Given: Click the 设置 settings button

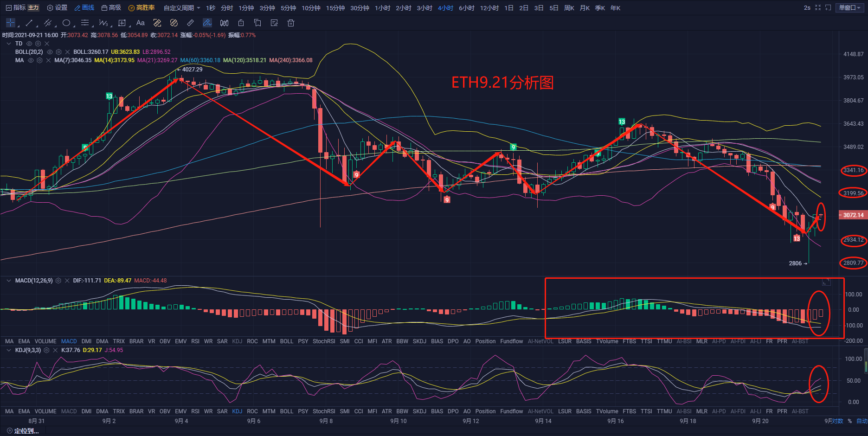Looking at the screenshot, I should pos(57,8).
